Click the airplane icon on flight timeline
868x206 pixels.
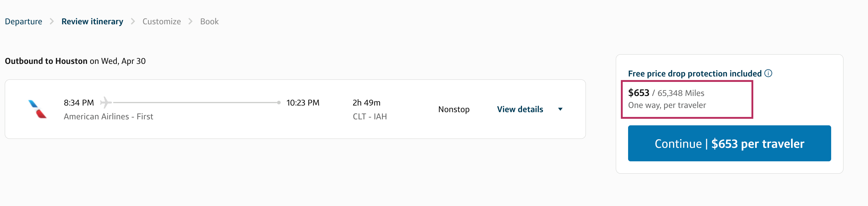105,103
